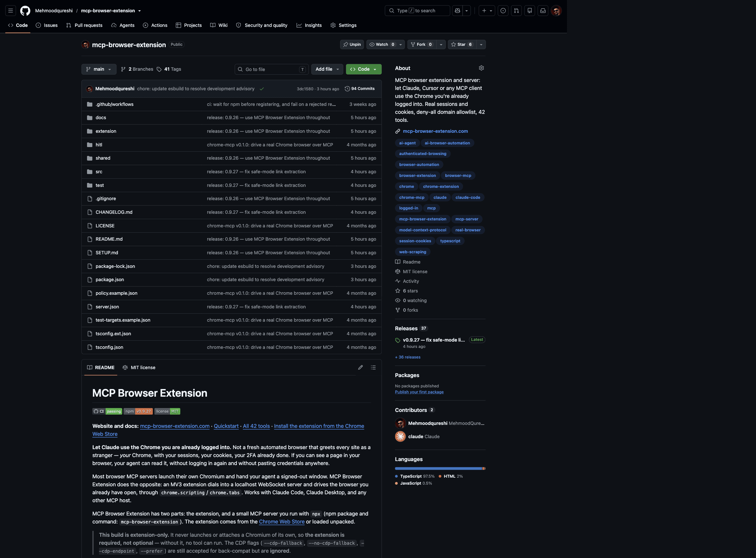The width and height of the screenshot is (756, 558).
Task: Click the green commit status checkmark
Action: tap(261, 89)
